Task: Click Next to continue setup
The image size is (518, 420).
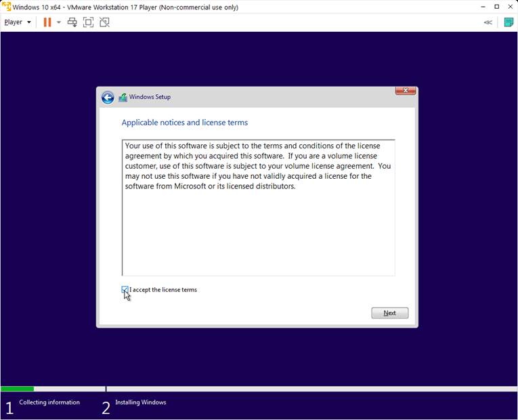Action: click(389, 313)
